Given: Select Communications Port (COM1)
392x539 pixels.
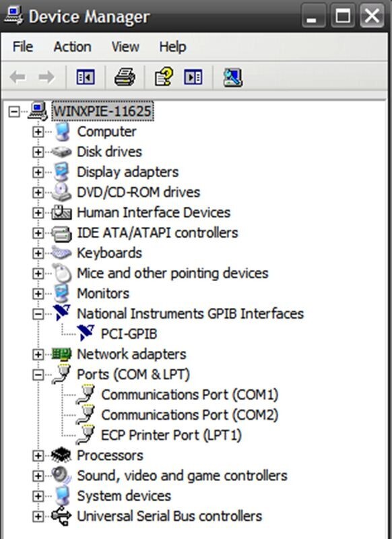Looking at the screenshot, I should click(x=189, y=395).
